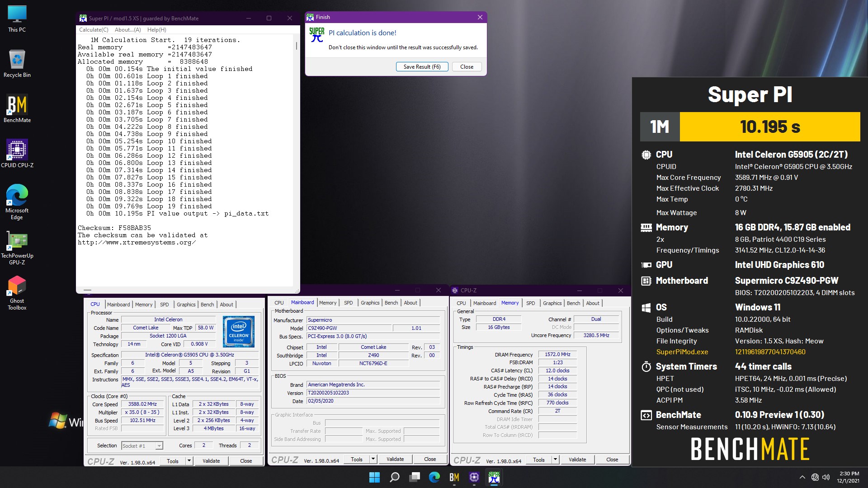The width and height of the screenshot is (868, 488).
Task: Open About tab in Mainboard window
Action: tap(410, 303)
